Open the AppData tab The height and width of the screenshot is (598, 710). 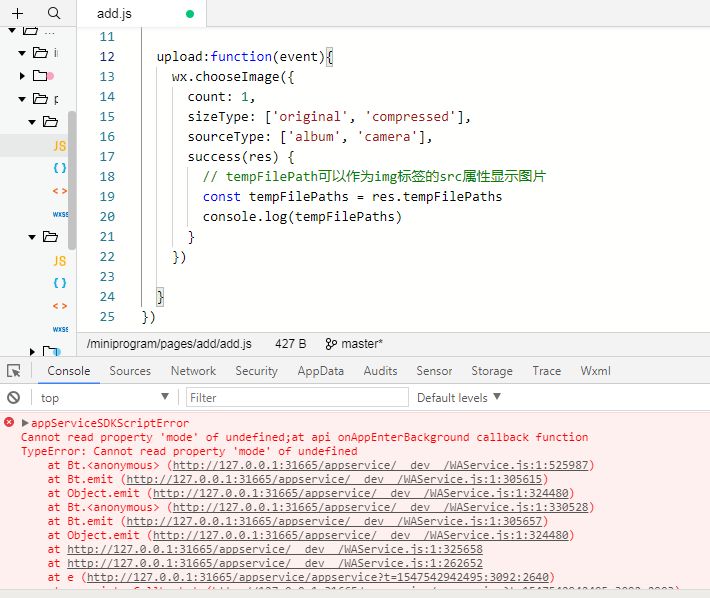(x=321, y=371)
